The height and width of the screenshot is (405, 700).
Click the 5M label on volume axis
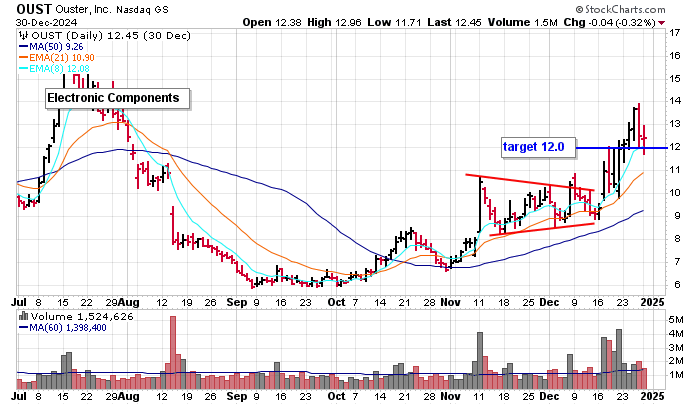click(676, 320)
